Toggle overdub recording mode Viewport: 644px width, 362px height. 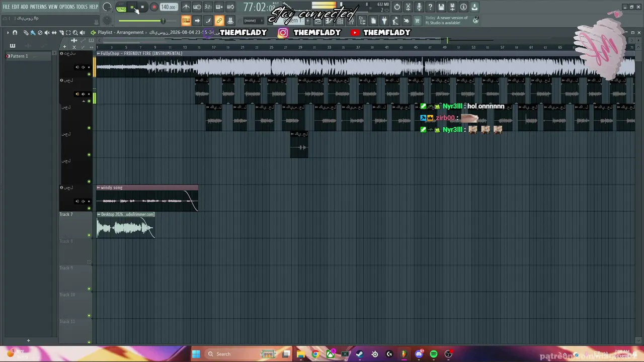pos(219,7)
